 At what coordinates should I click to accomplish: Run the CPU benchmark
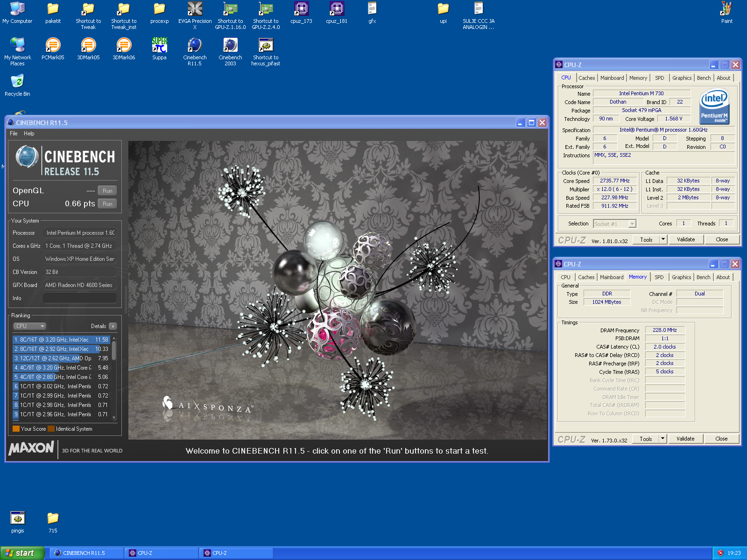pyautogui.click(x=107, y=203)
